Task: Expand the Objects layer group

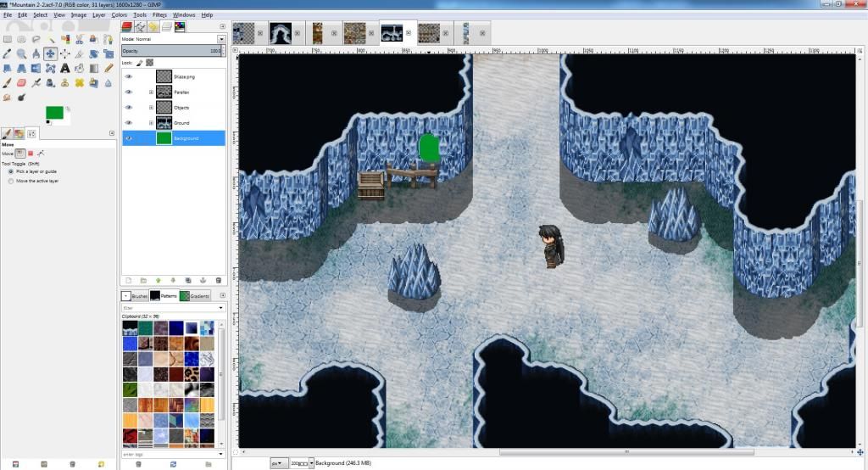Action: [151, 108]
